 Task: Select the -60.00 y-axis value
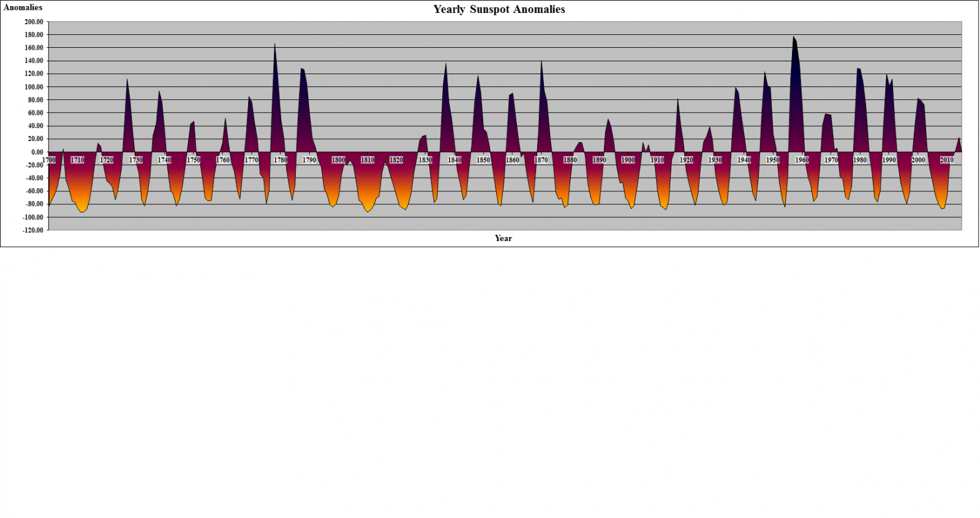point(34,191)
